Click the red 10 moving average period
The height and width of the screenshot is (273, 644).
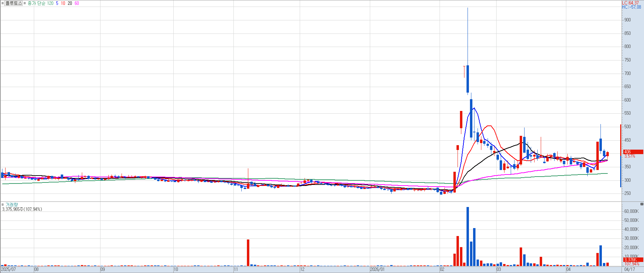coord(63,3)
